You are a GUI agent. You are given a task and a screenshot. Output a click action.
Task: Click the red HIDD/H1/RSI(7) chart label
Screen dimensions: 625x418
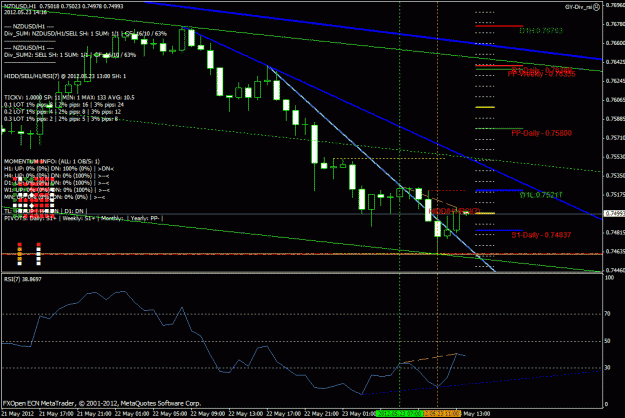point(454,210)
